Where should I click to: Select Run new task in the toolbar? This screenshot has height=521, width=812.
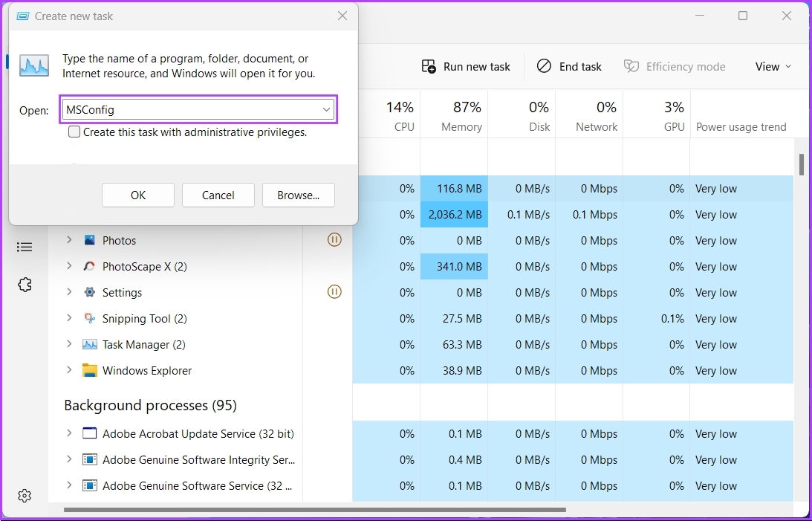pos(465,66)
